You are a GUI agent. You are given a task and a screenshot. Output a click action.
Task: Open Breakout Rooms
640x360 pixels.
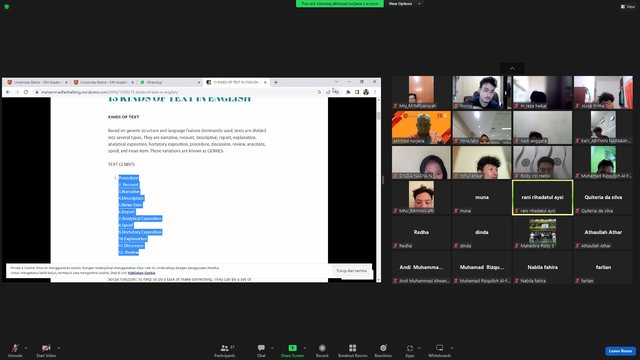coord(353,350)
